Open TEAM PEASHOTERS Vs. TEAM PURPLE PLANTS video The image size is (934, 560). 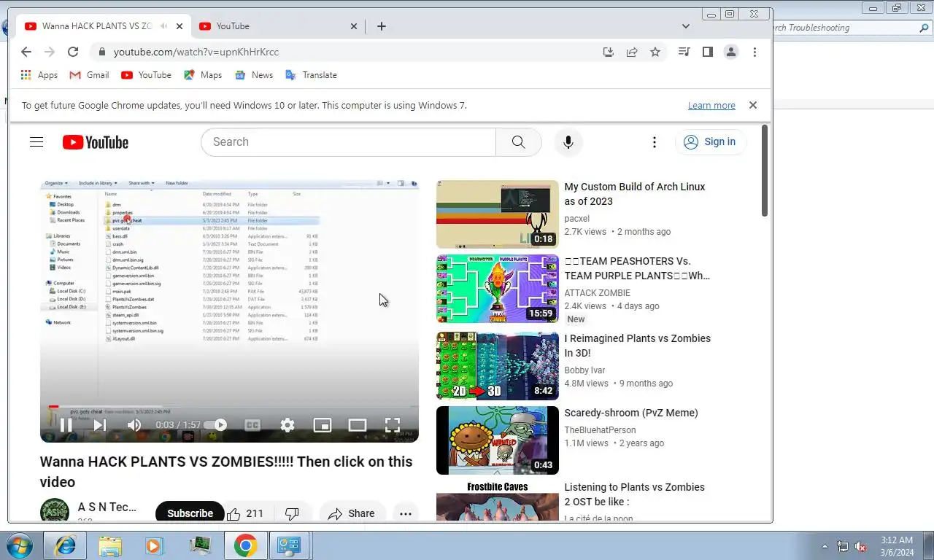click(x=637, y=268)
